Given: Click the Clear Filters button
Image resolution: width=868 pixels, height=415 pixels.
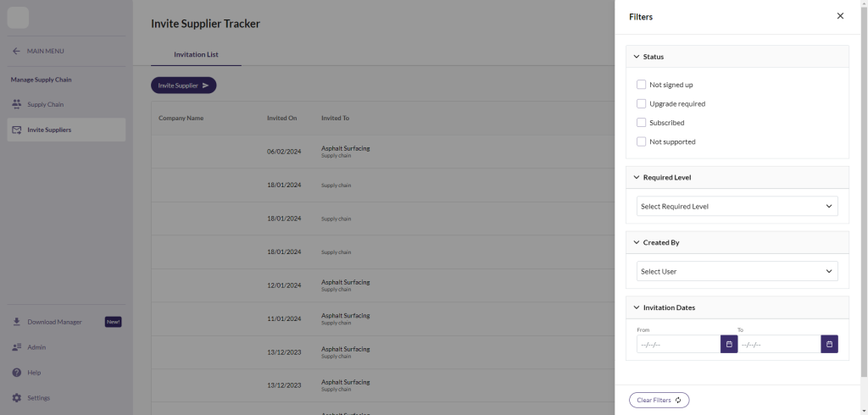Looking at the screenshot, I should point(659,400).
